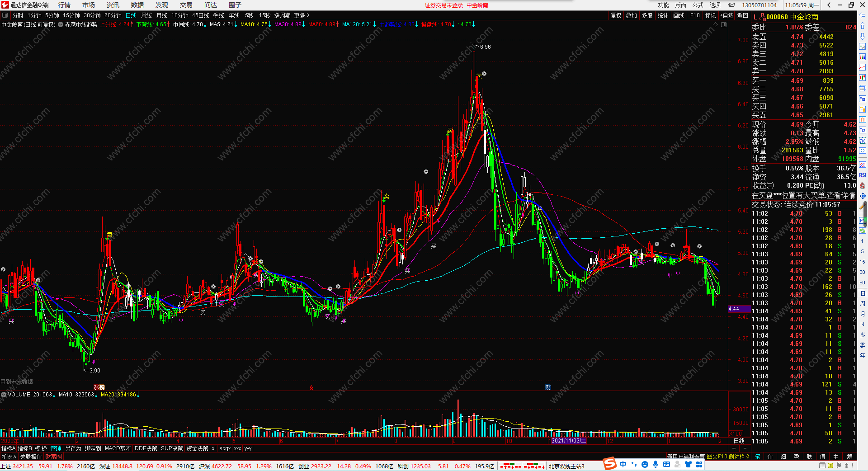Click the up arrow icon in right sidebar
This screenshot has width=868, height=471.
click(x=862, y=26)
